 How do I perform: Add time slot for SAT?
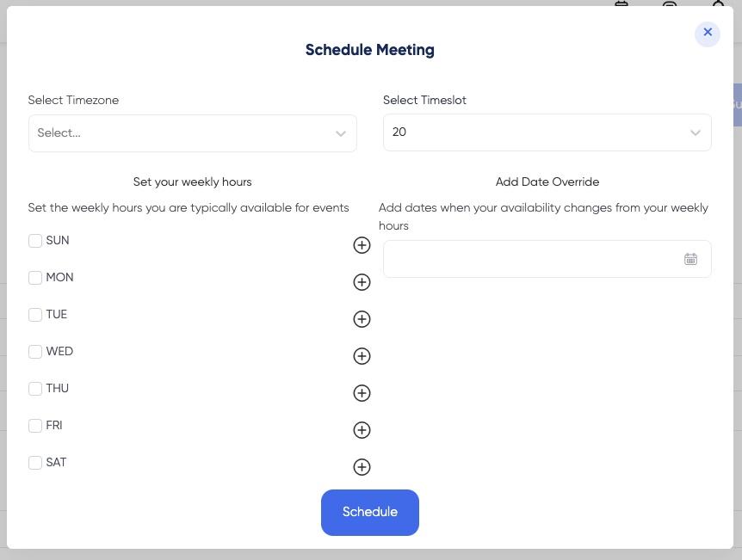pos(362,467)
